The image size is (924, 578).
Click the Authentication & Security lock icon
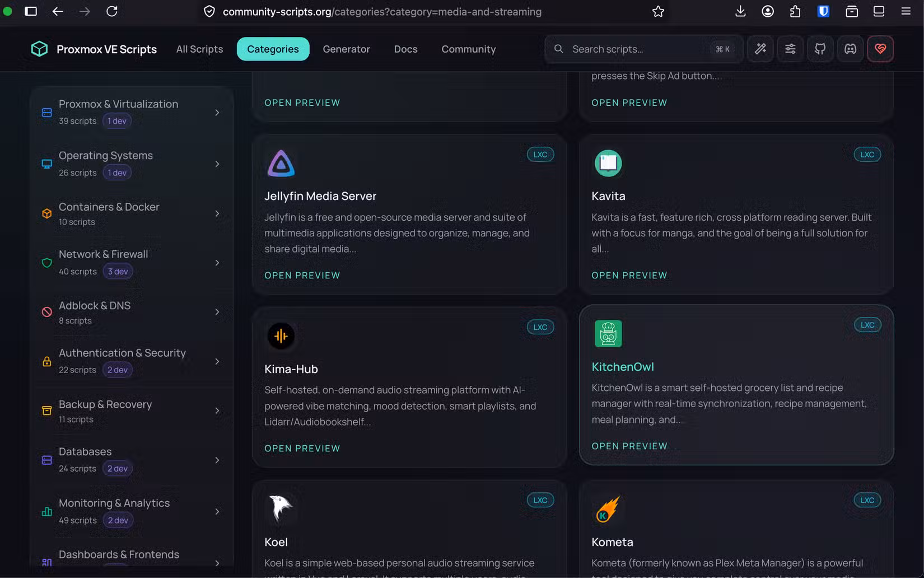[x=47, y=361]
